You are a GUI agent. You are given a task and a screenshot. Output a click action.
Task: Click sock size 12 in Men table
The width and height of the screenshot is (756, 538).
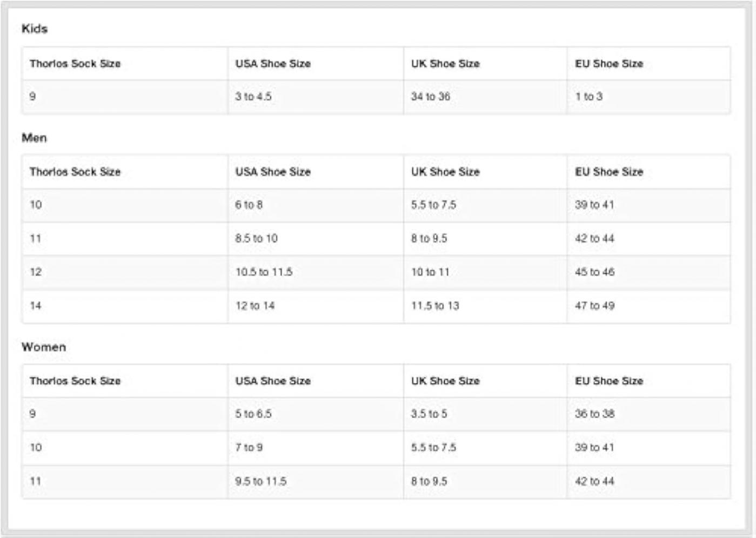pyautogui.click(x=36, y=272)
